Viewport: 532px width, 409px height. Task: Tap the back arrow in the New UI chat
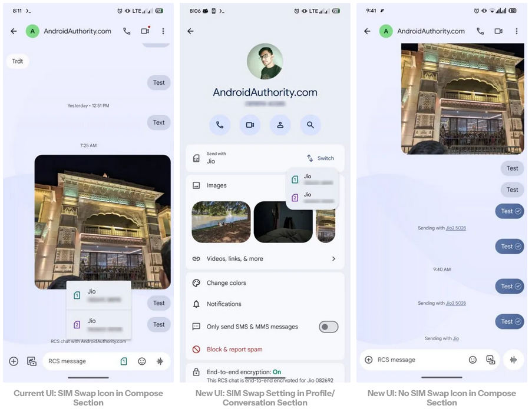pos(368,31)
